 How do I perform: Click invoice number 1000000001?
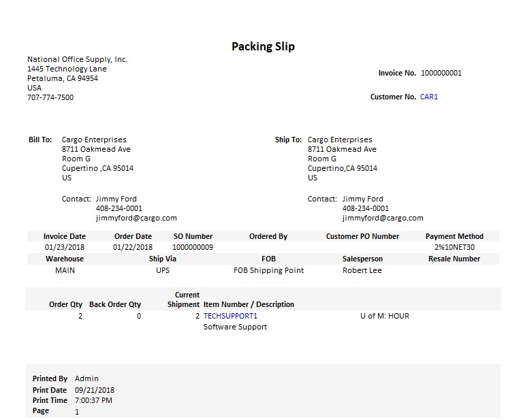coord(441,73)
